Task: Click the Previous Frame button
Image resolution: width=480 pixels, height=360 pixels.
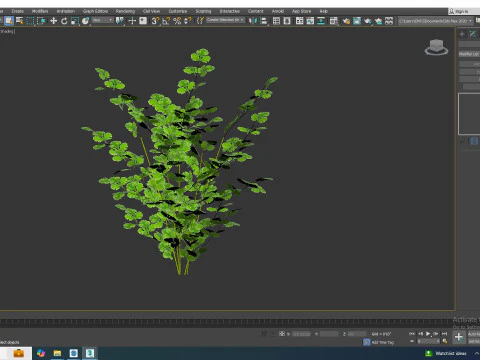Action: point(420,333)
